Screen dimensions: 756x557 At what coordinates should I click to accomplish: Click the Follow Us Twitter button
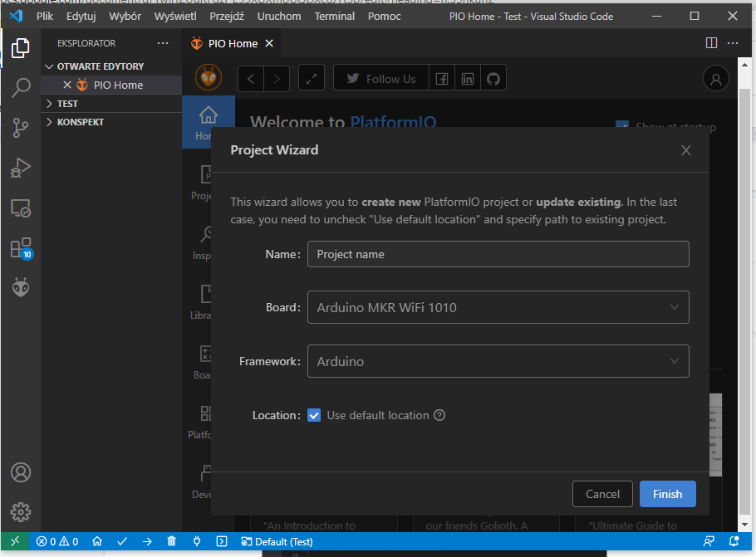[x=380, y=79]
